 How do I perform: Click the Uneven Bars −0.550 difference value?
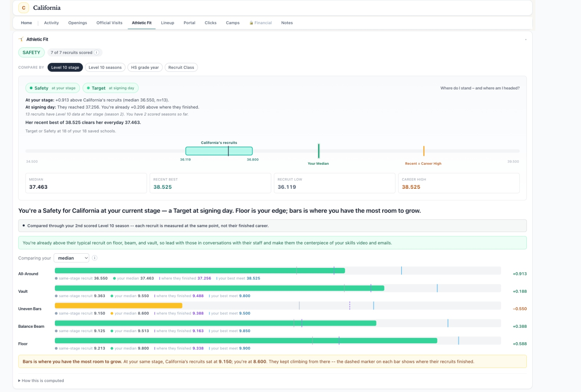click(x=520, y=309)
